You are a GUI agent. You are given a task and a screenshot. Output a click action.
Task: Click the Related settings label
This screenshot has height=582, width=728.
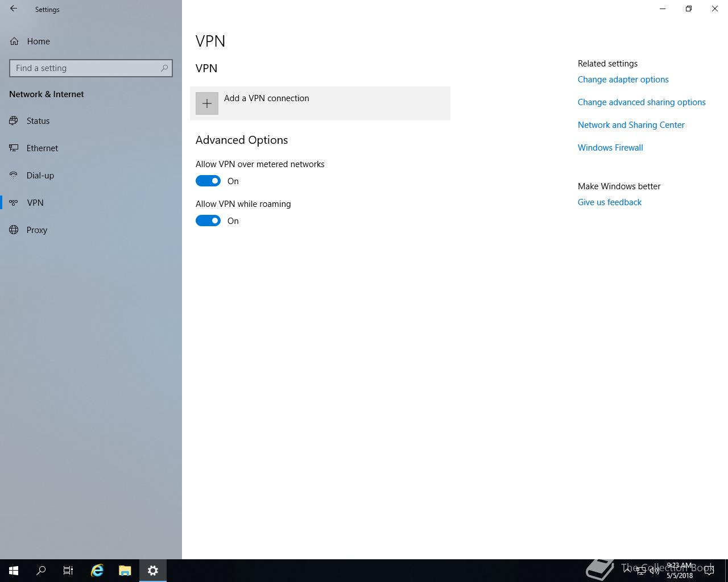[x=607, y=64]
